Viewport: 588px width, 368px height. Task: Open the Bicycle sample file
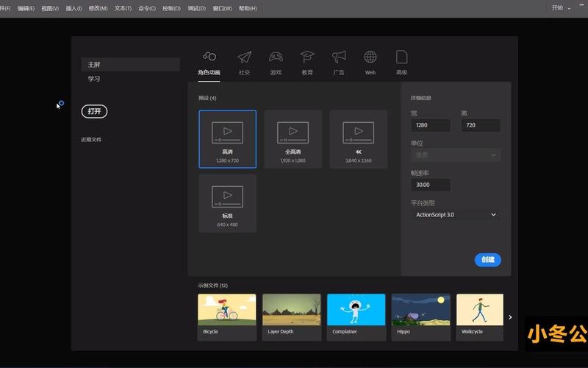click(227, 317)
